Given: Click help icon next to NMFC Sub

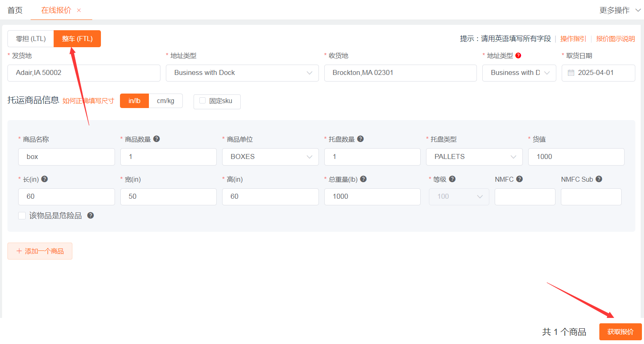Looking at the screenshot, I should (599, 179).
